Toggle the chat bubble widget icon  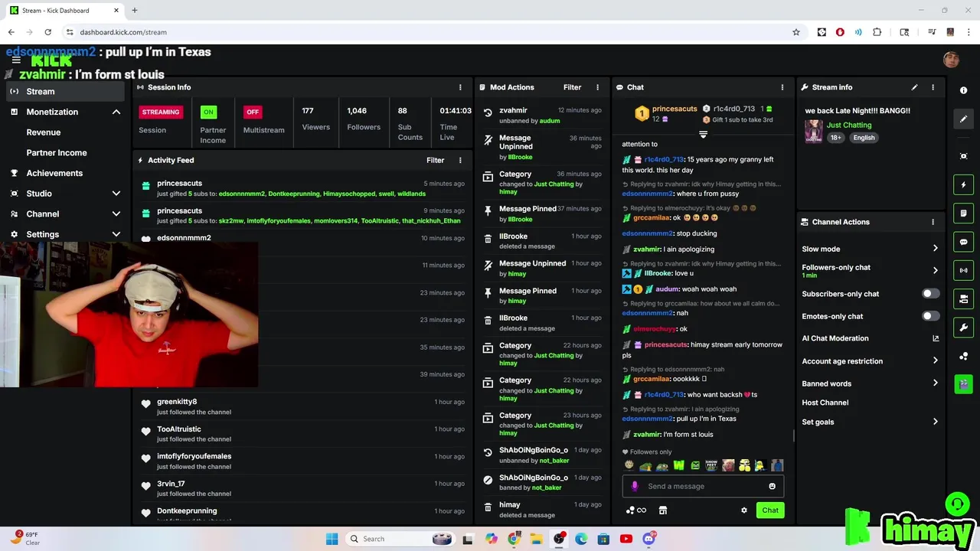[x=963, y=242]
